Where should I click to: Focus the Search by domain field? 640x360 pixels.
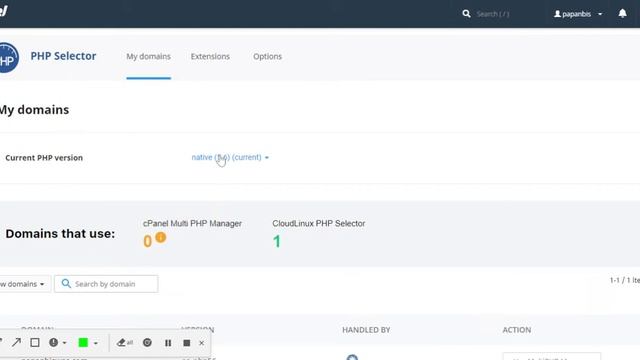click(106, 284)
